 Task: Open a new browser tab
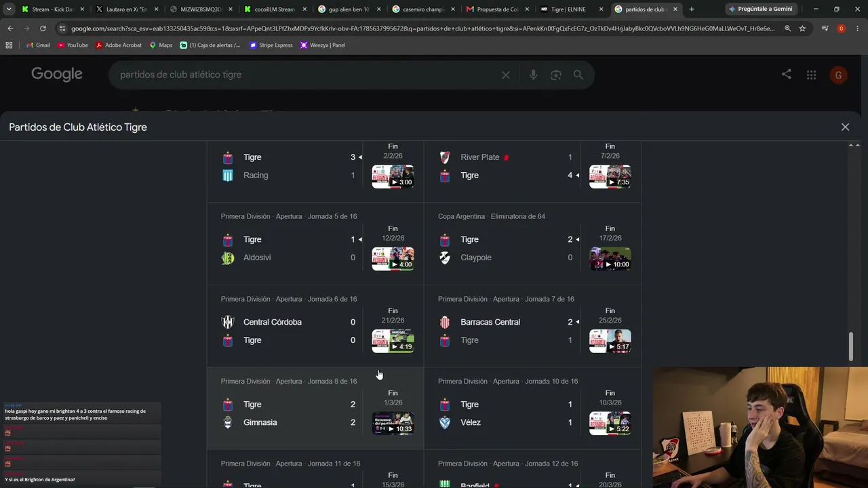point(692,9)
